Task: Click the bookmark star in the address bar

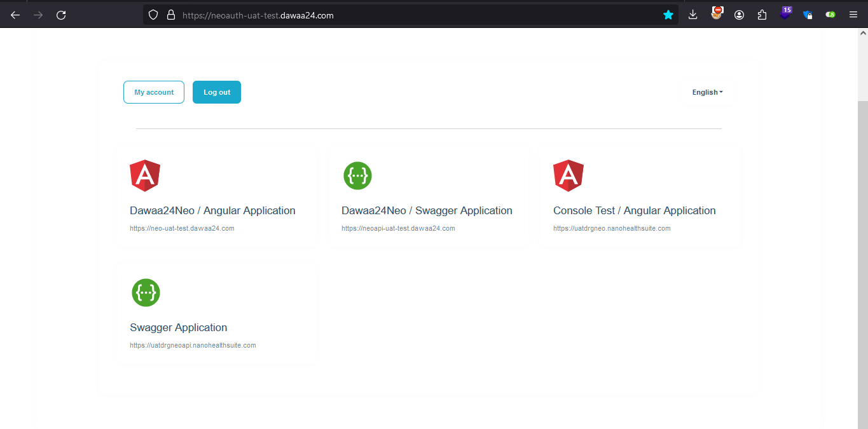Action: click(x=668, y=15)
